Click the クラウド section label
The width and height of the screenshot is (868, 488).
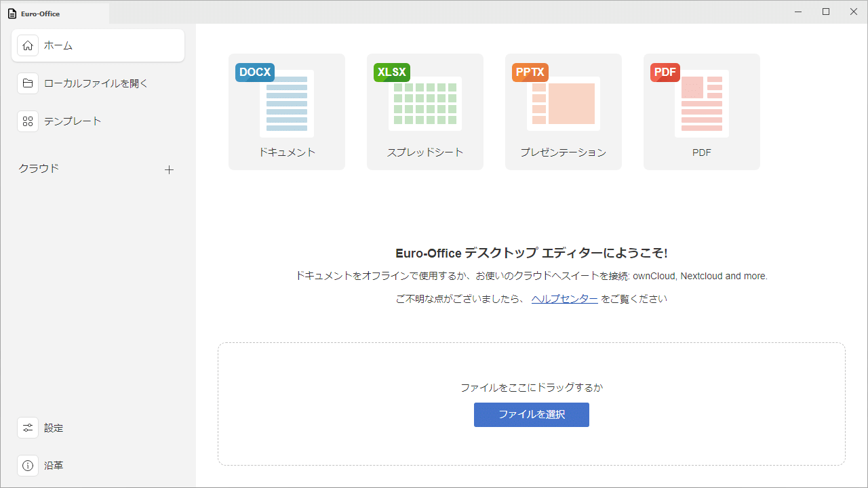[39, 169]
